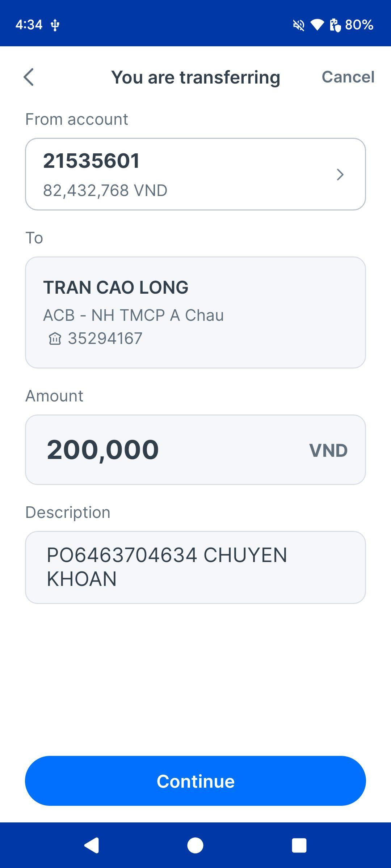This screenshot has height=868, width=391.
Task: Tap the 82,432,768 VND balance text
Action: 105,190
